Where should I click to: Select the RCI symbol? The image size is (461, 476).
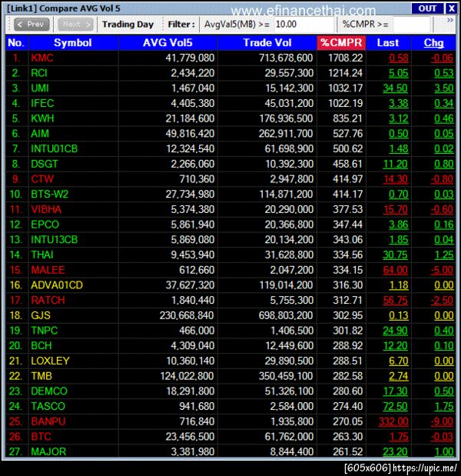click(39, 73)
